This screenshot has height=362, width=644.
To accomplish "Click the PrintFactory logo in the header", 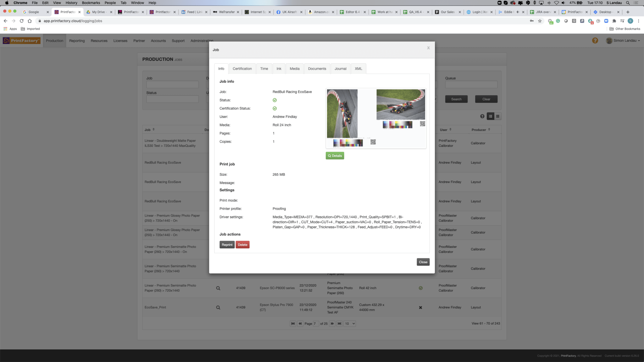I will pyautogui.click(x=21, y=40).
